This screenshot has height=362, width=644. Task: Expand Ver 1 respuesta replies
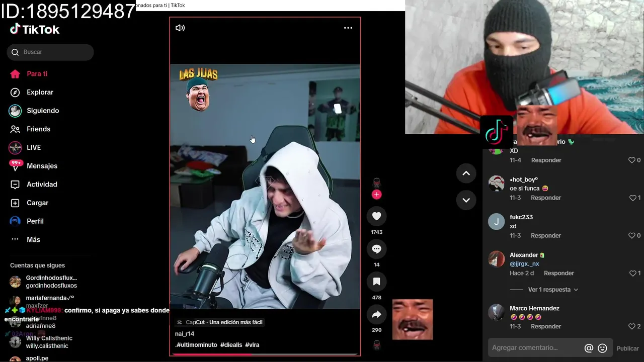[553, 290]
